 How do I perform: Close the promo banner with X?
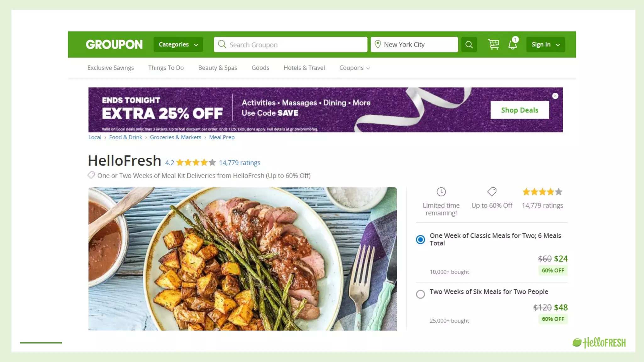(x=555, y=96)
